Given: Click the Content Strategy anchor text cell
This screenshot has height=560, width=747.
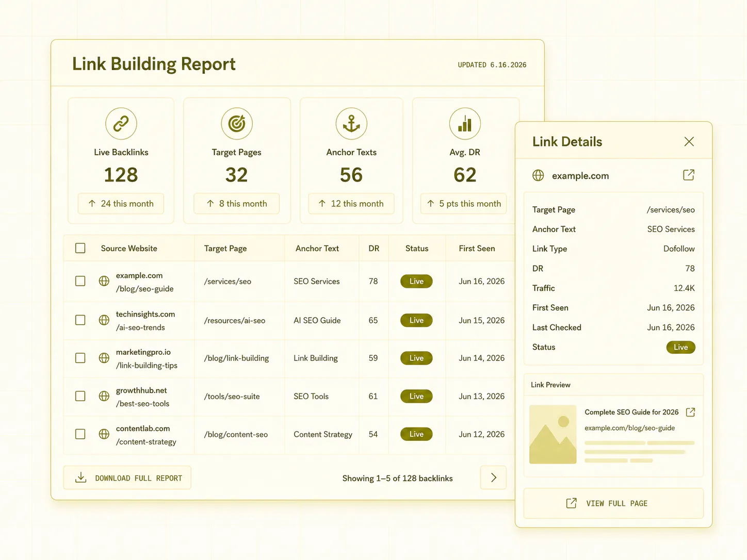Looking at the screenshot, I should tap(323, 434).
